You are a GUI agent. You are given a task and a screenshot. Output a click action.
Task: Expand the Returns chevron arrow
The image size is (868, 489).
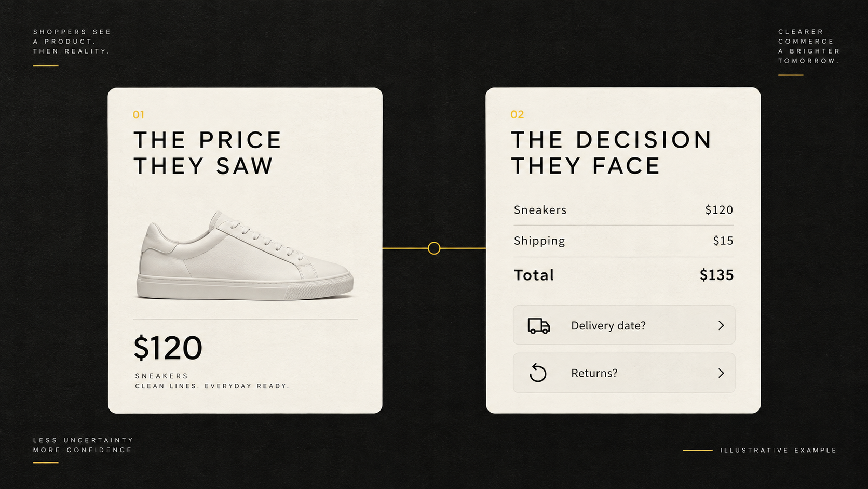pos(721,373)
